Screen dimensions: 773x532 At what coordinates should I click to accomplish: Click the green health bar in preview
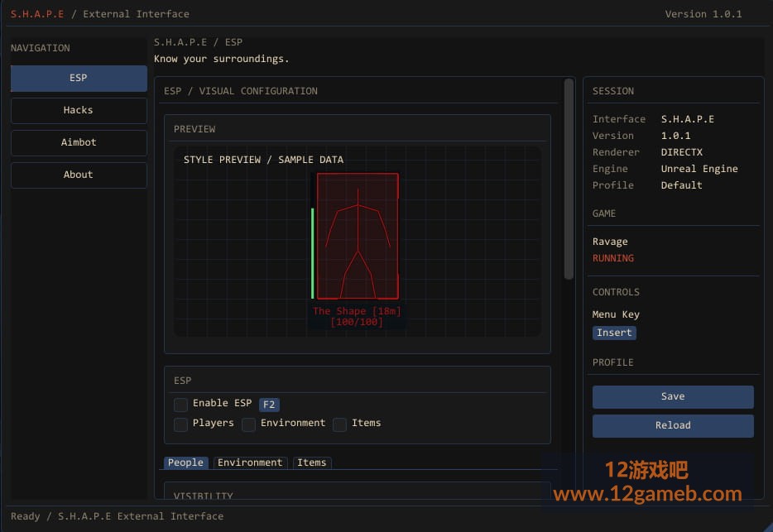pyautogui.click(x=313, y=253)
